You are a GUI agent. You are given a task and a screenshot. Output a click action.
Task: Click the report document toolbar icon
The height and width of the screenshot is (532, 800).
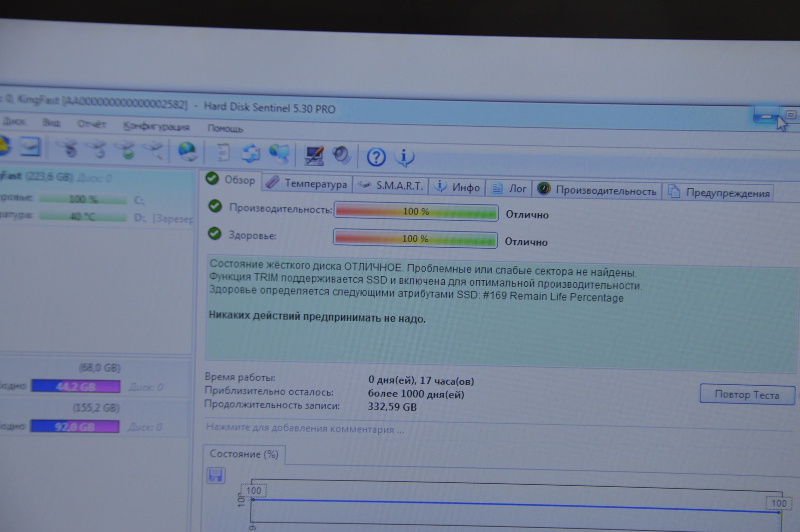coord(223,153)
